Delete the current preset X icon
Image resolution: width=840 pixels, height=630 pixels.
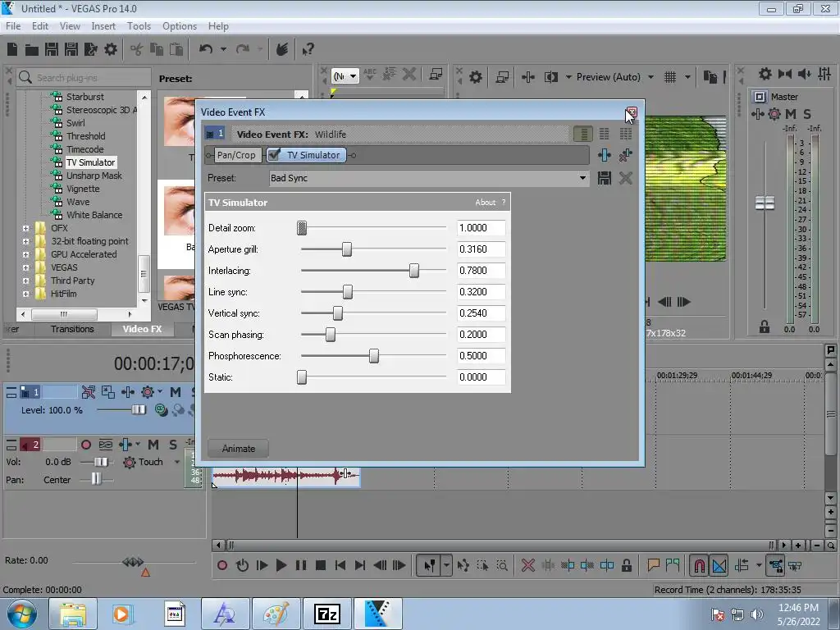(625, 178)
